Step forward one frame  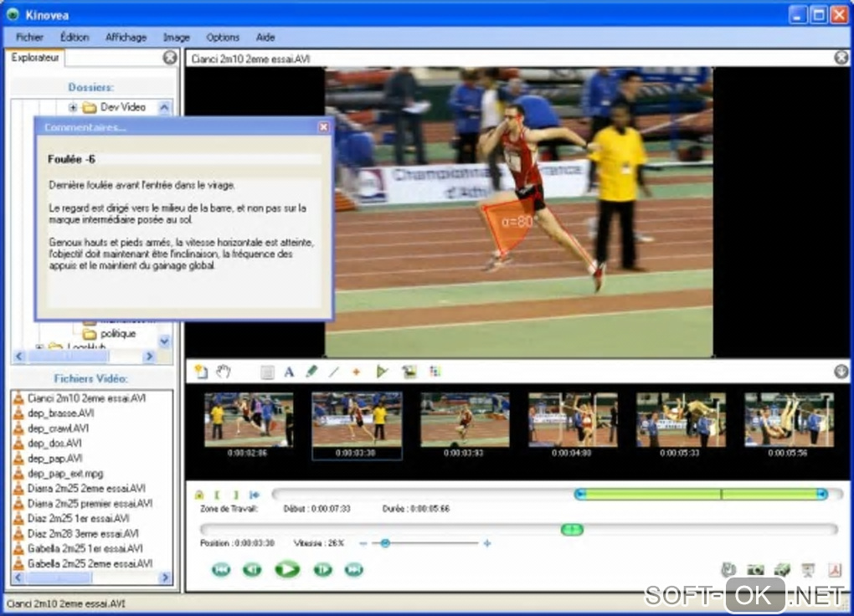click(x=322, y=570)
